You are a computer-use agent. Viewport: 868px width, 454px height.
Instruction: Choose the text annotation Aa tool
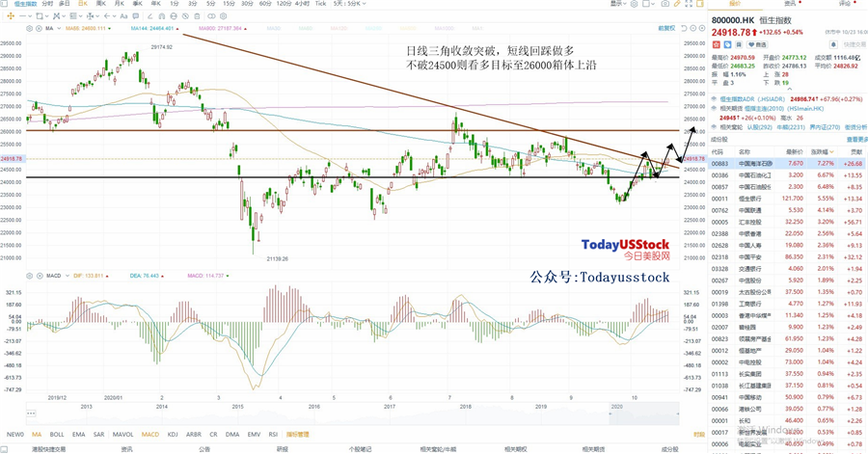pos(123,16)
